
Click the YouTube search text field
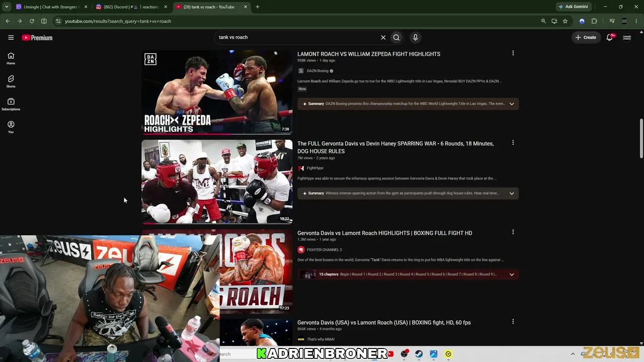coord(297,37)
